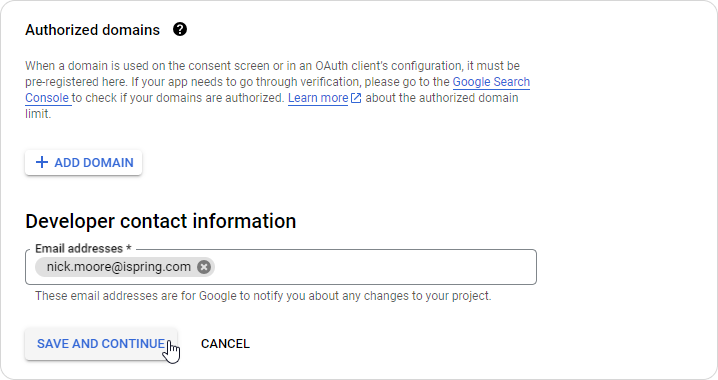
Task: Click the 'Authorized domains' heading
Action: pos(92,30)
